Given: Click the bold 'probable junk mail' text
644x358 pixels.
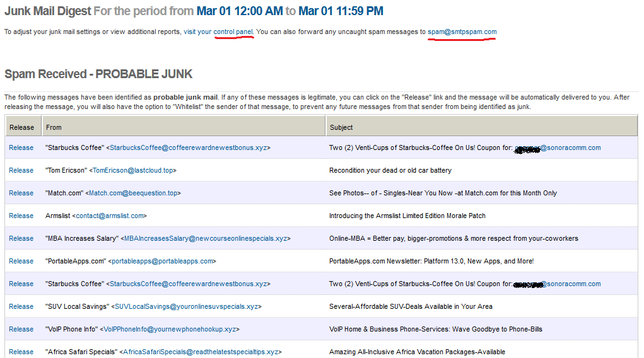Looking at the screenshot, I should pos(185,97).
